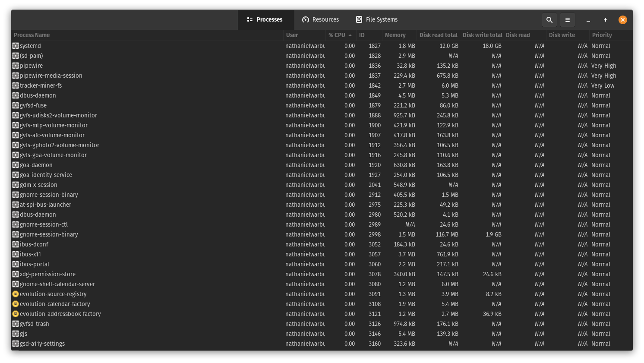Sort by the Process Name column header

tap(32, 35)
